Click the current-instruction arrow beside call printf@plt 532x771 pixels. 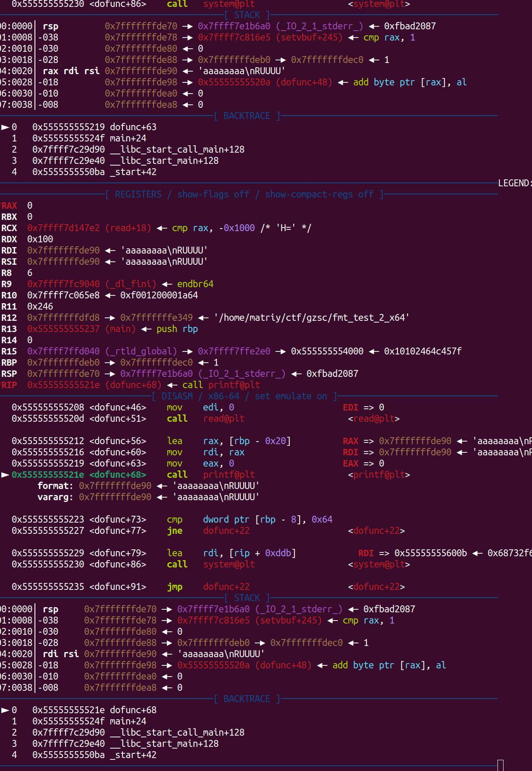(x=5, y=475)
